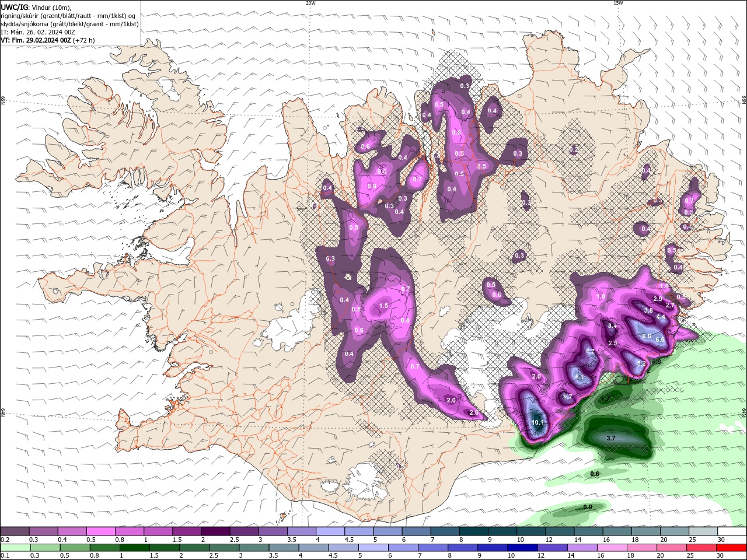Click the 6.0 precipitation value
Screen dimensions: 747x560
646,336
